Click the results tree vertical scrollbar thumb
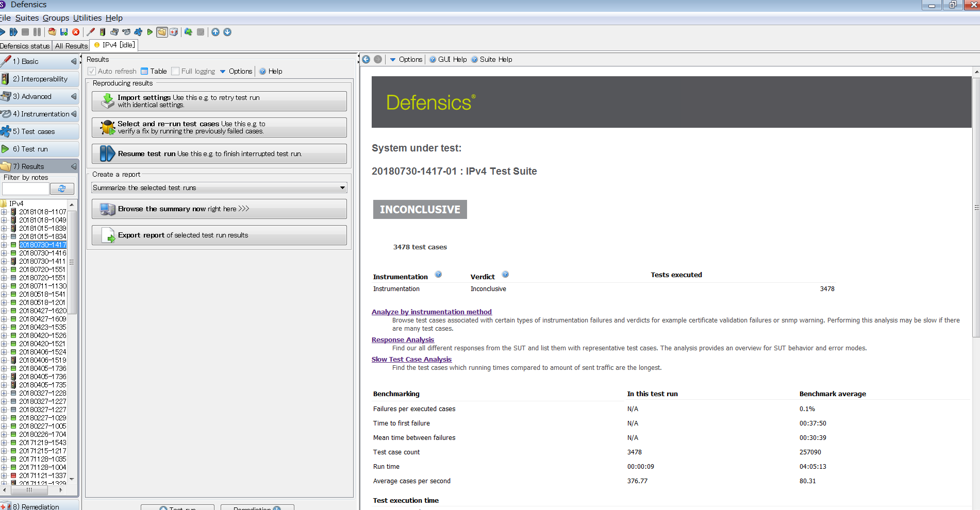The image size is (980, 510). click(72, 262)
